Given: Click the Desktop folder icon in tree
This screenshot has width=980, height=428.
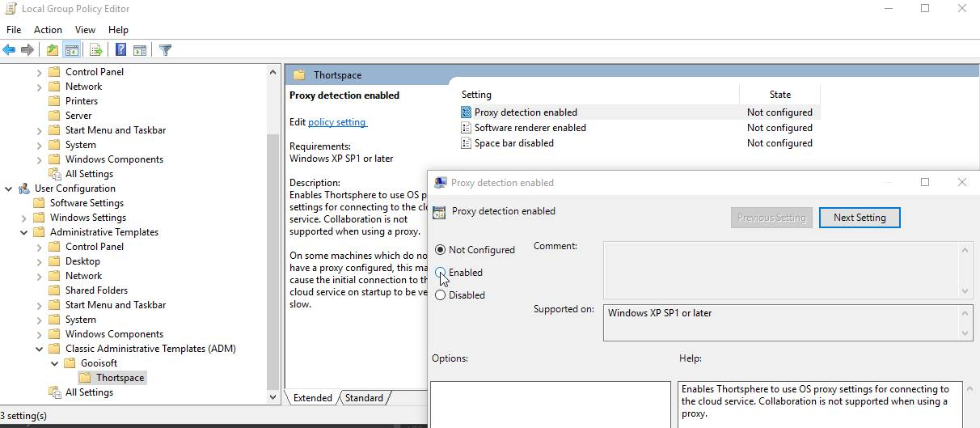Looking at the screenshot, I should (55, 261).
